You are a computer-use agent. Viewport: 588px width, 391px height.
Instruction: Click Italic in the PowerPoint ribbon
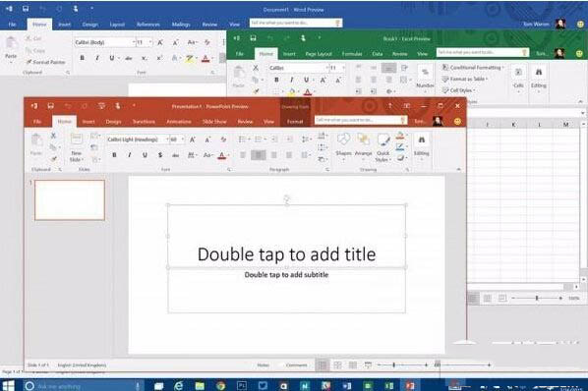coord(130,154)
